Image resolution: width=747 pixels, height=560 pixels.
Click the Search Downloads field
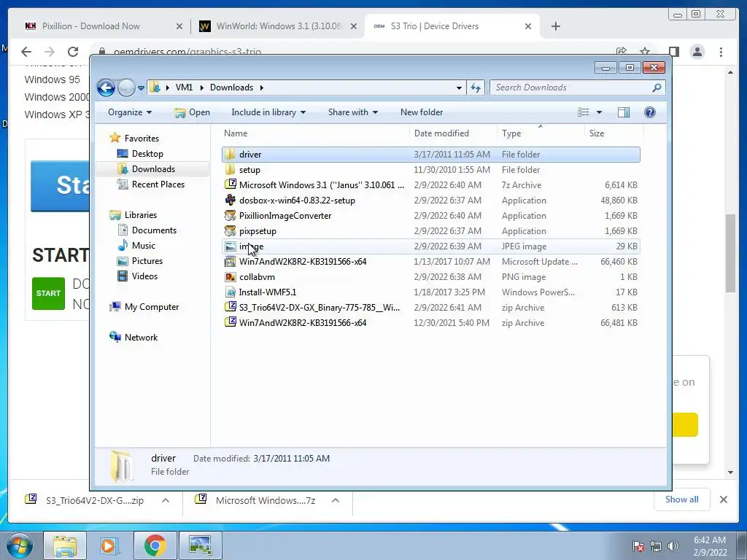click(x=577, y=87)
